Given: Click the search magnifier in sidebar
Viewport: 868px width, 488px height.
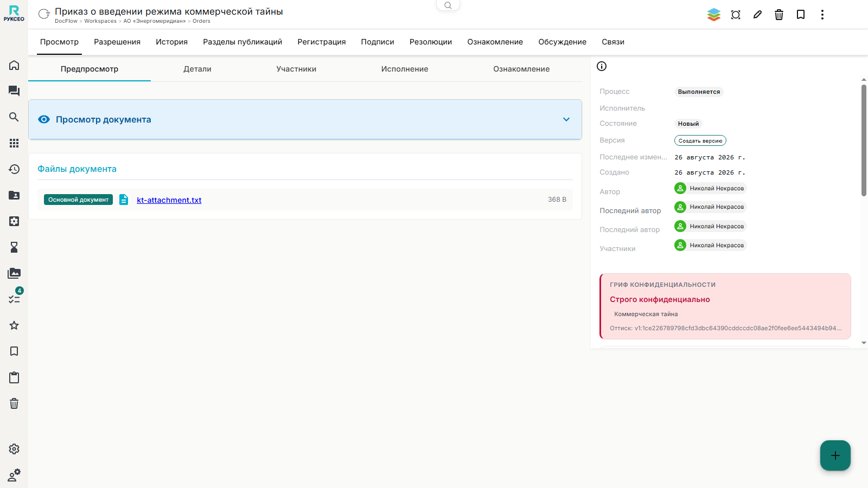Looking at the screenshot, I should (14, 117).
